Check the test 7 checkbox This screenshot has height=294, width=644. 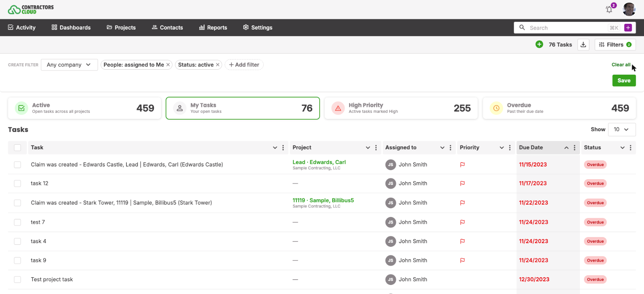coord(17,222)
